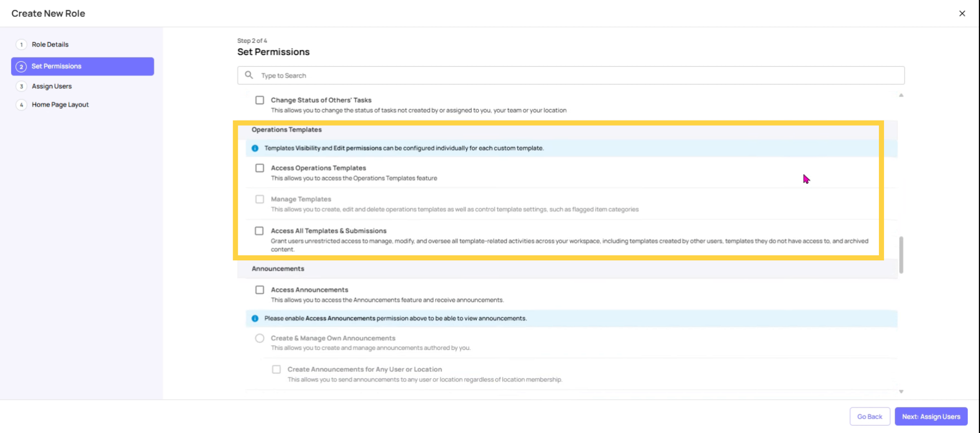Click step 4 number circle icon

(21, 105)
